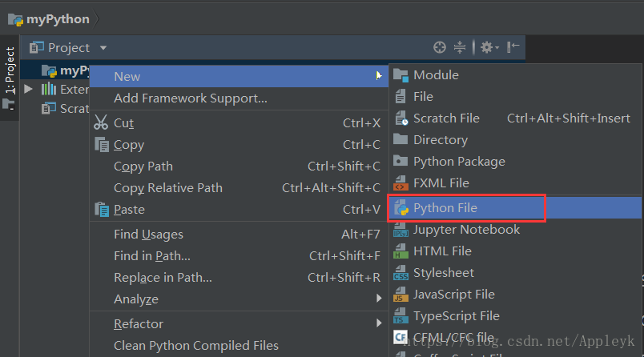644x357 pixels.
Task: Click the Jupyter Notebook icon
Action: click(400, 230)
